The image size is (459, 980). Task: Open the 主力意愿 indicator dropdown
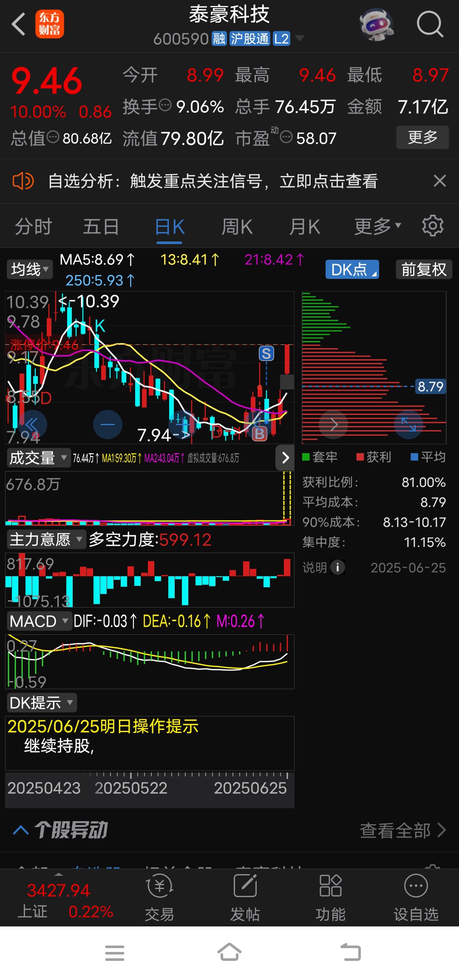(46, 540)
